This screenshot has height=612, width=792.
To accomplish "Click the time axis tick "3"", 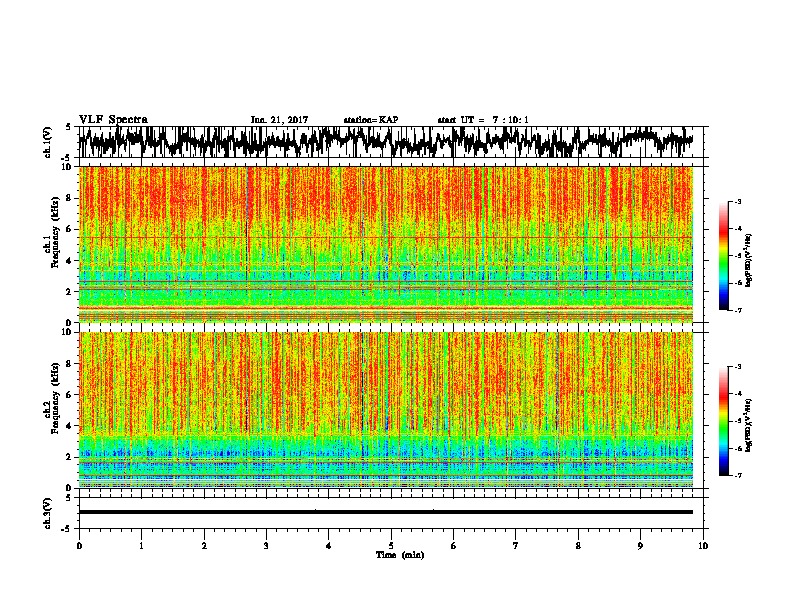I will [x=266, y=546].
